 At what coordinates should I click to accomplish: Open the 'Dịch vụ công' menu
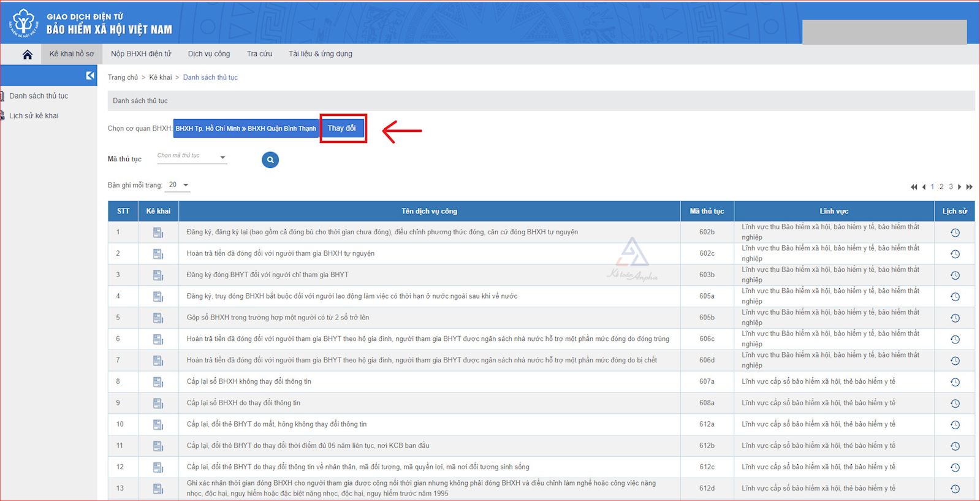pos(209,54)
